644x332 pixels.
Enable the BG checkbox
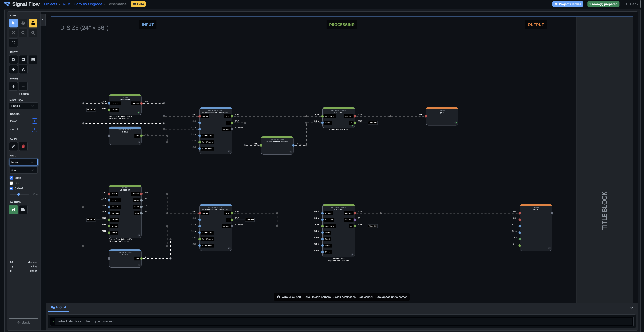coord(11,183)
